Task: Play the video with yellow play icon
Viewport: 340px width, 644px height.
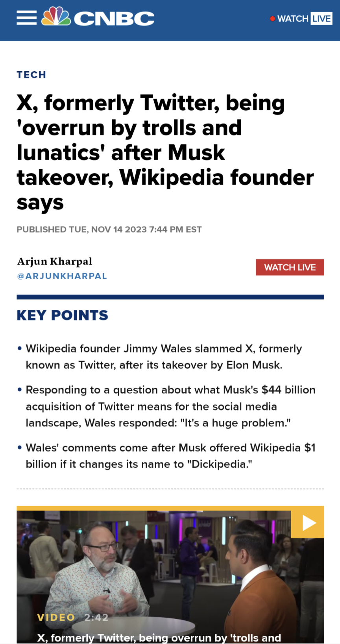Action: (x=308, y=523)
